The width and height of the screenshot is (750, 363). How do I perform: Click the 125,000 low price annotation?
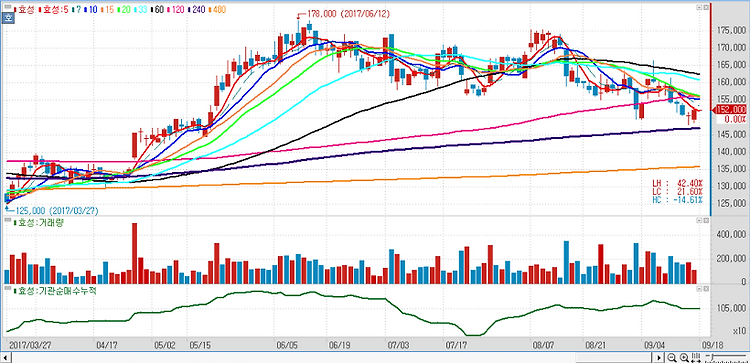(x=56, y=211)
